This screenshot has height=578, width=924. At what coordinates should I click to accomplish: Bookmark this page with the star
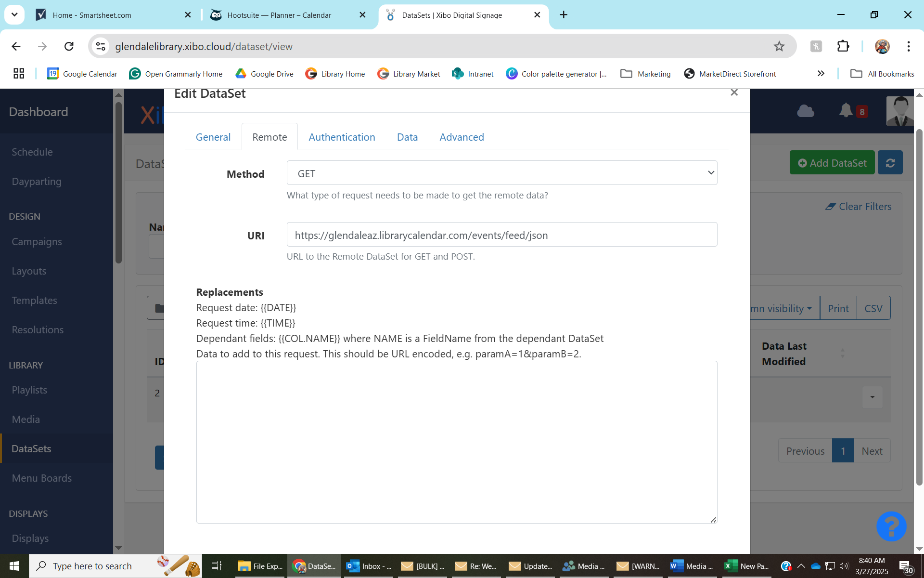[779, 46]
